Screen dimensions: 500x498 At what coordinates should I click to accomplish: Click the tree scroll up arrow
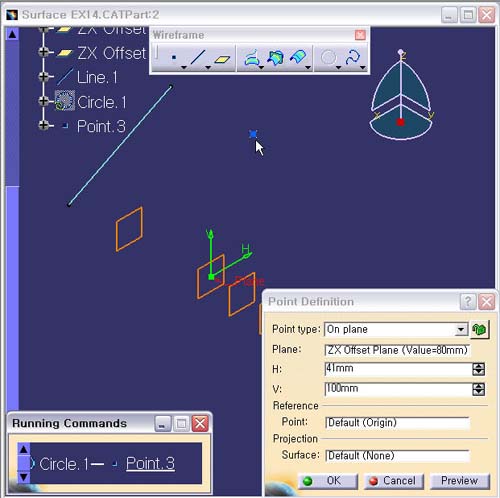(12, 34)
